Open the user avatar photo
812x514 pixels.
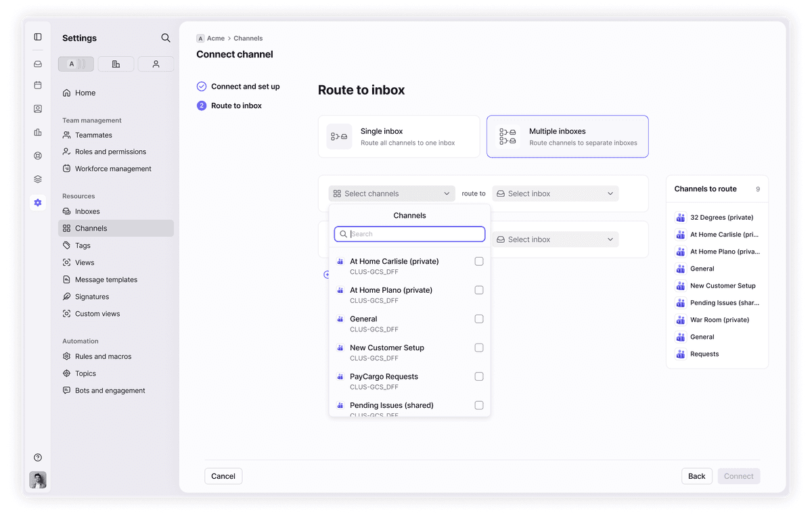click(38, 480)
